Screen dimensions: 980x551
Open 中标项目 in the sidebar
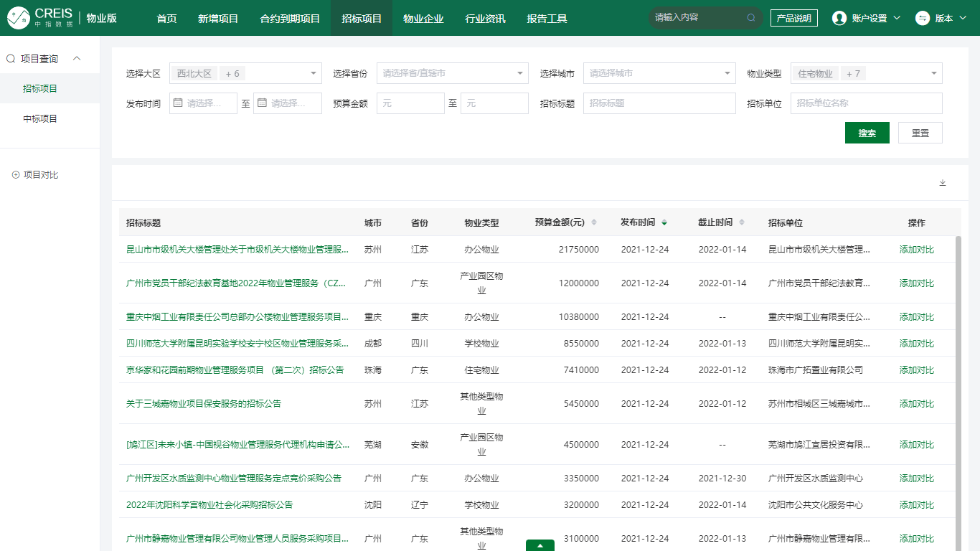coord(40,119)
